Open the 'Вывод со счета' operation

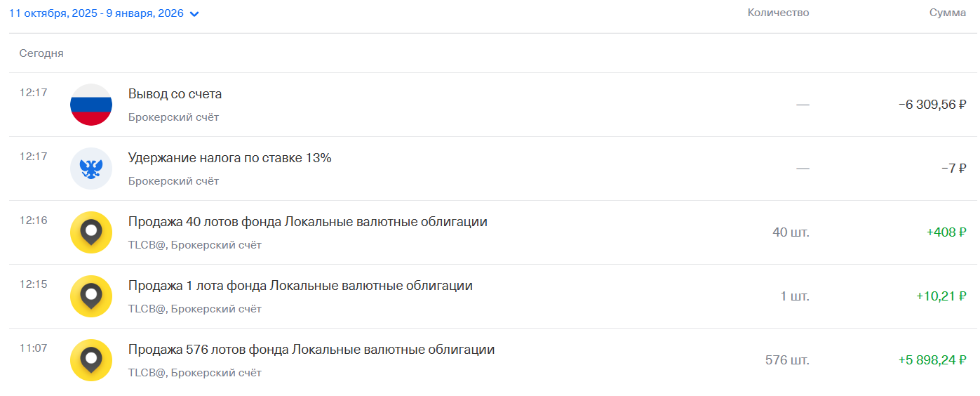coord(175,94)
